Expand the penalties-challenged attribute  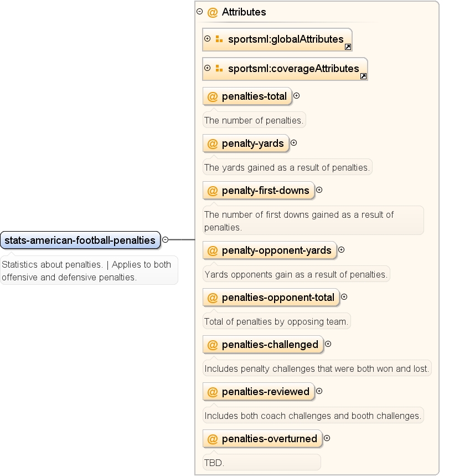click(x=328, y=344)
